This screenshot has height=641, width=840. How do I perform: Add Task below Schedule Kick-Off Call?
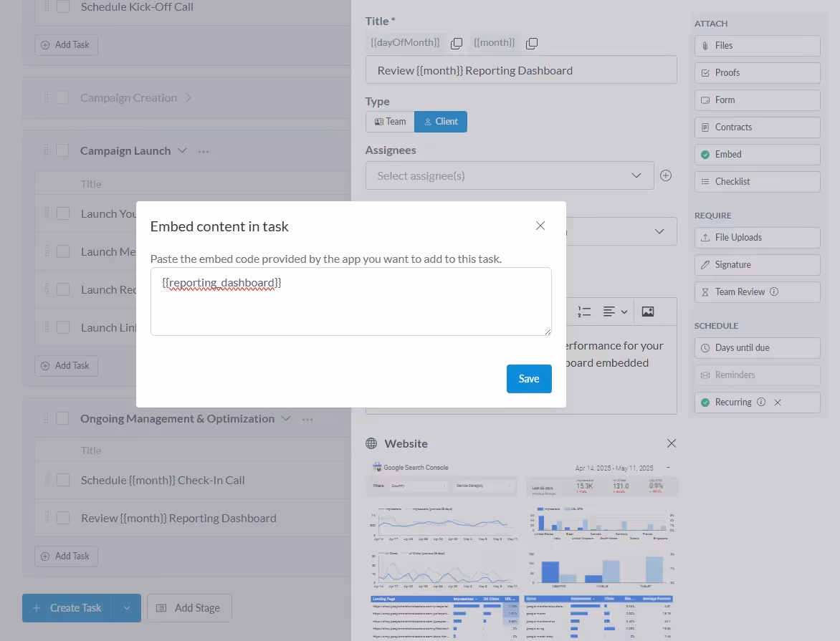click(66, 45)
